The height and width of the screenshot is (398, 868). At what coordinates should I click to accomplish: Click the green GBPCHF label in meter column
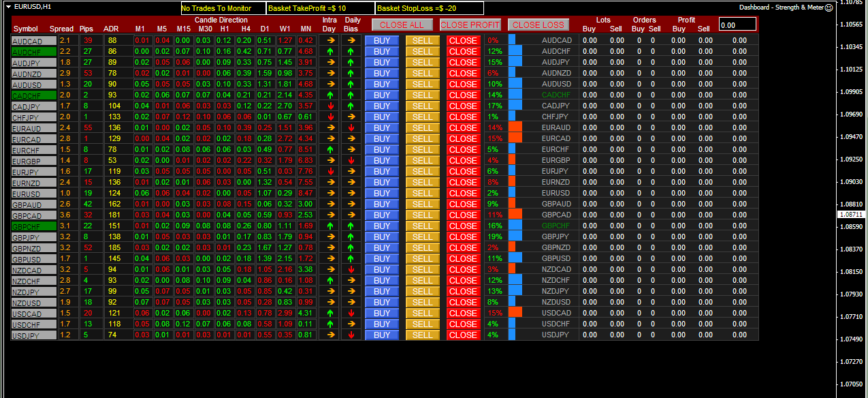pos(556,226)
